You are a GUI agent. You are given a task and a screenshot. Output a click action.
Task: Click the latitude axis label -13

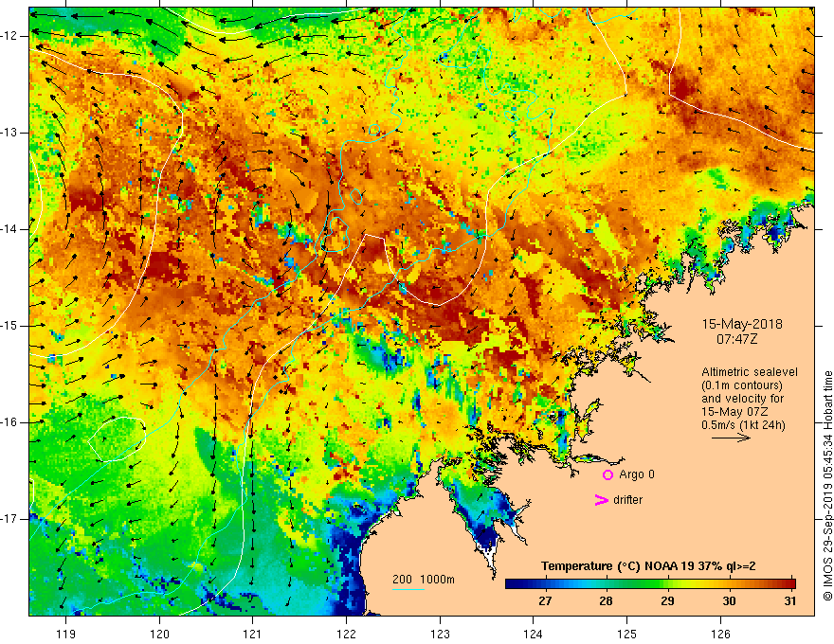point(9,133)
